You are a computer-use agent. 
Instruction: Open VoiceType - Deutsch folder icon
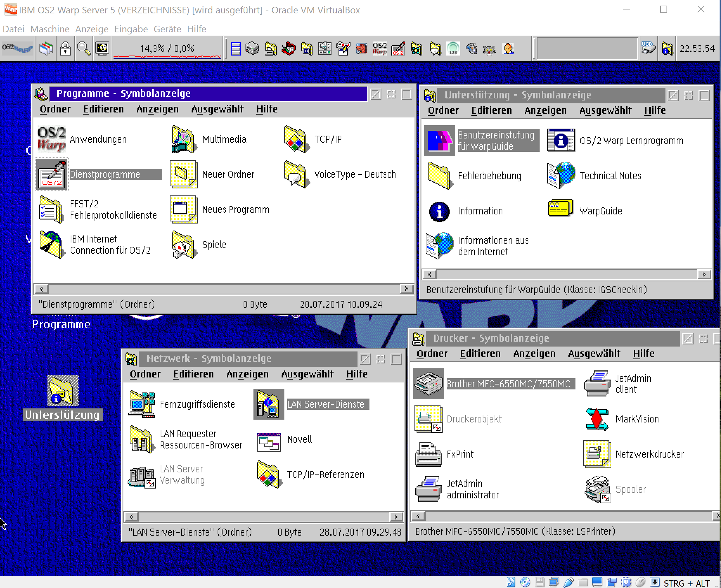(x=297, y=174)
